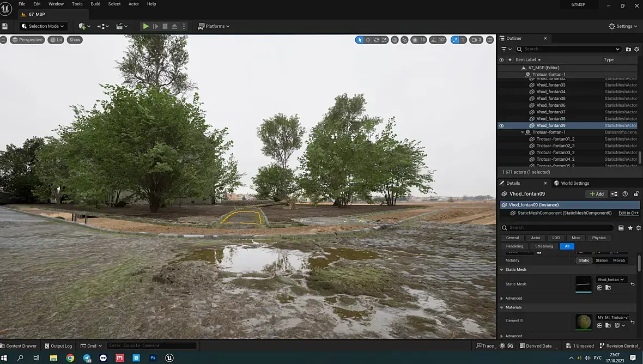Screen dimensions: 643x364
Task: Open the Lit view mode menu
Action: pyautogui.click(x=56, y=40)
